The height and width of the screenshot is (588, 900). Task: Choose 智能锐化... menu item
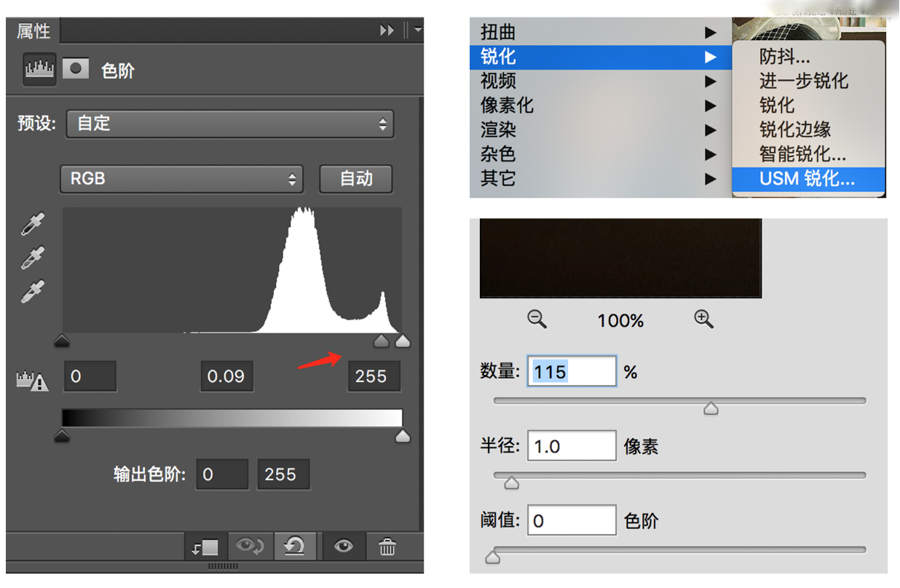coord(809,154)
